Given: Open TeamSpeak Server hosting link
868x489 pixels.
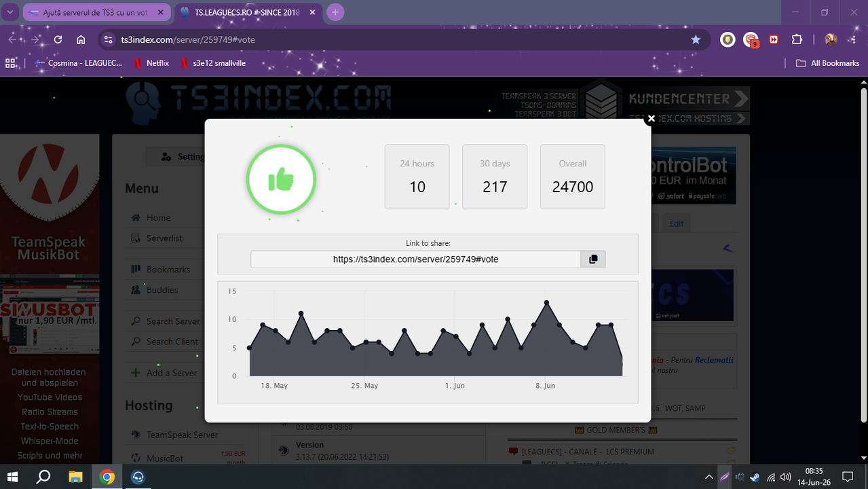Looking at the screenshot, I should coord(183,435).
